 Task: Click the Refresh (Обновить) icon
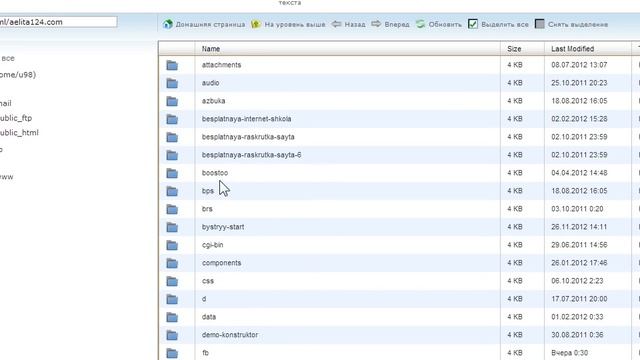click(x=420, y=24)
